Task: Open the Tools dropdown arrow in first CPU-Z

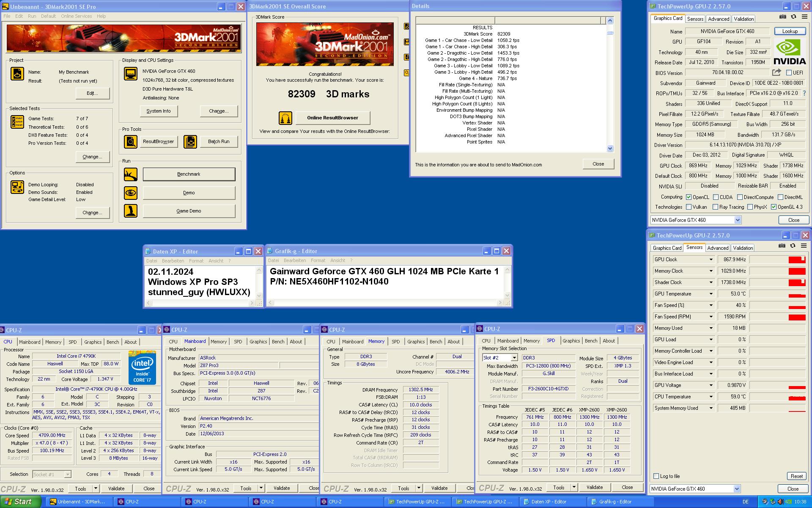Action: point(96,489)
